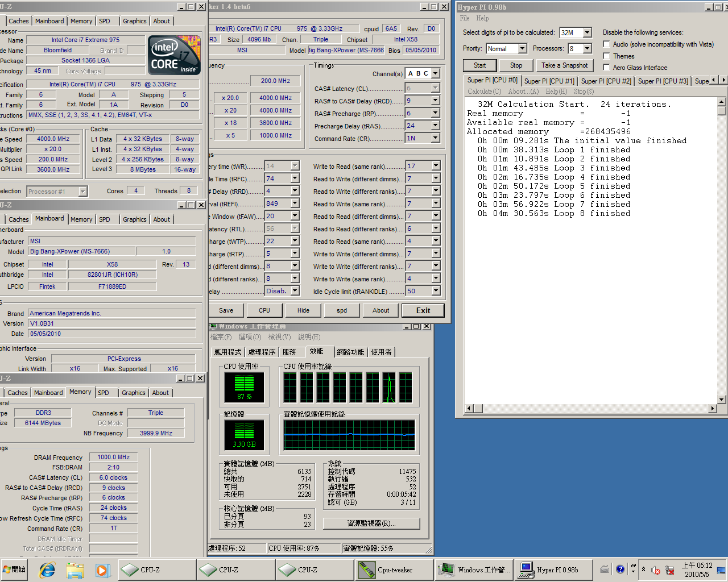Viewport: 728px width, 582px height.
Task: Click the taskbar clock showing 06:12
Action: pyautogui.click(x=697, y=569)
